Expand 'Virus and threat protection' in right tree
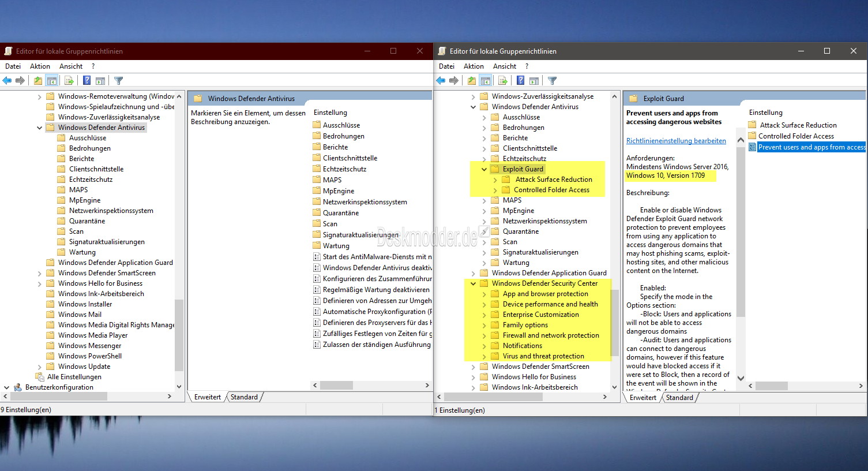Viewport: 868px width, 471px height. click(484, 356)
